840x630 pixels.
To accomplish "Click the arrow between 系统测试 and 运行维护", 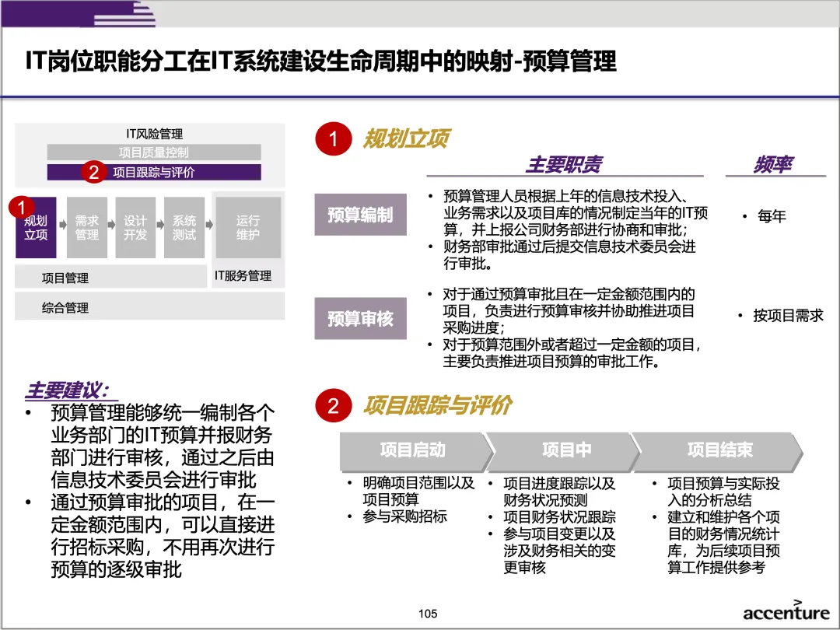I will pyautogui.click(x=209, y=225).
